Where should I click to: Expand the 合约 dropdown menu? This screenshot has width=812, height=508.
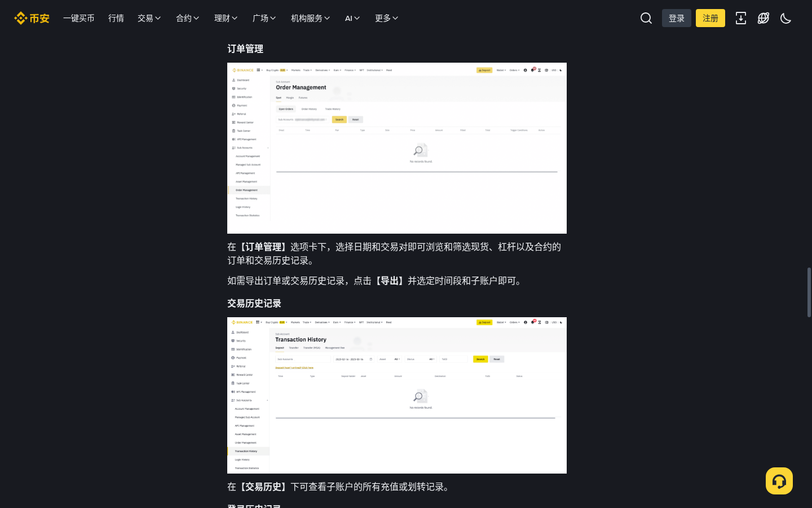pos(188,18)
